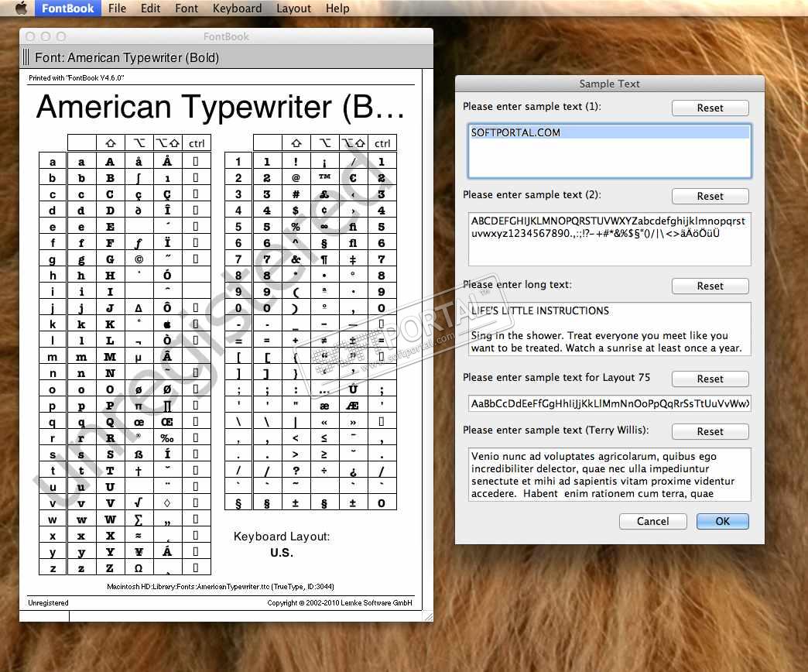Click the Unregistered footer label
The height and width of the screenshot is (672, 808).
pyautogui.click(x=48, y=603)
